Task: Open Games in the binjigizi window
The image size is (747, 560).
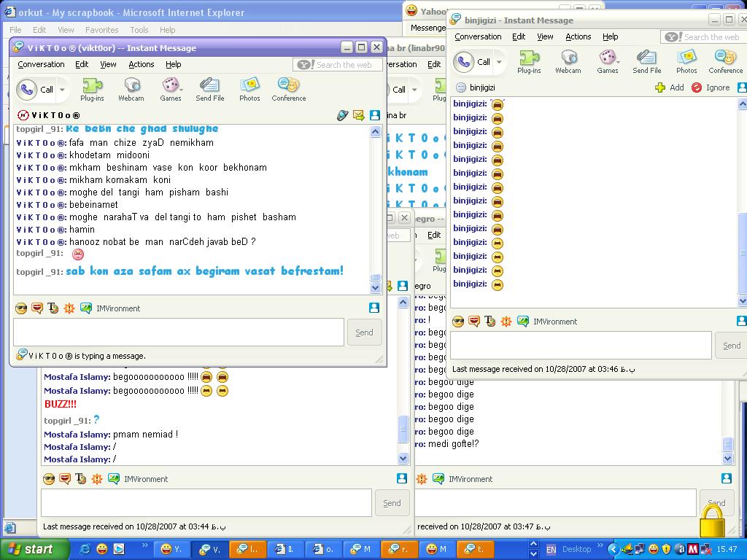Action: tap(608, 62)
